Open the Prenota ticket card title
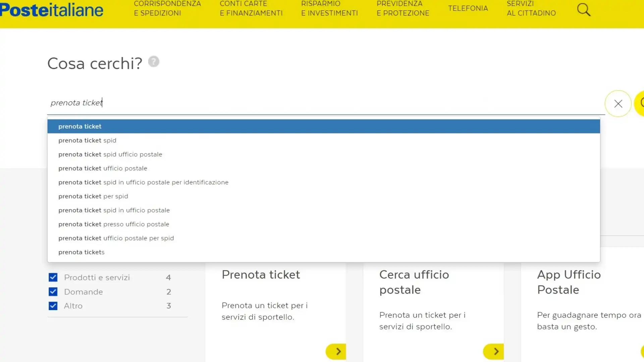 pyautogui.click(x=261, y=275)
